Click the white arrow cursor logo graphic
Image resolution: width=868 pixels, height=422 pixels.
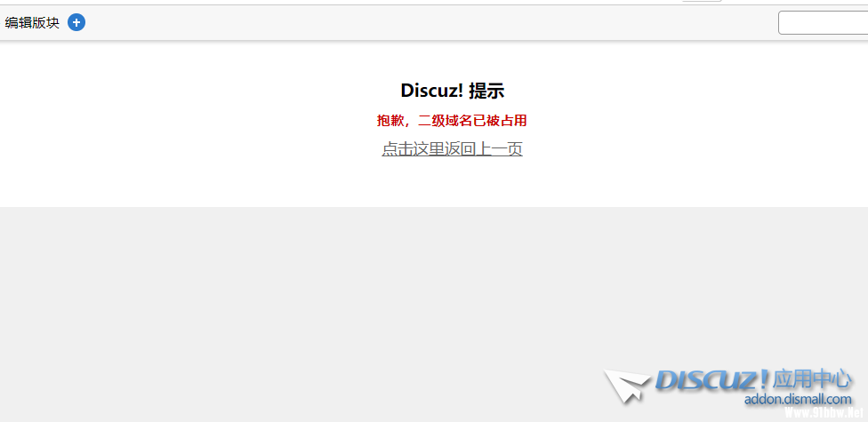[x=627, y=386]
